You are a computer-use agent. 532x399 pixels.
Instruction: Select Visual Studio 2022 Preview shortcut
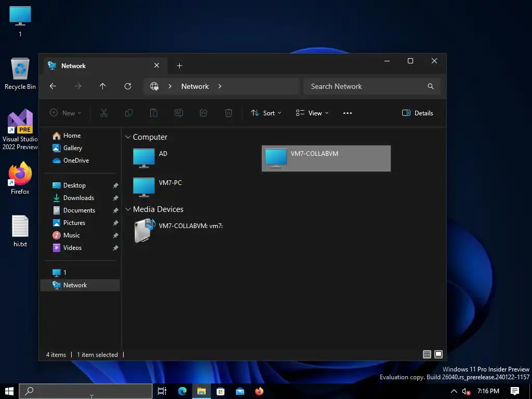click(20, 129)
